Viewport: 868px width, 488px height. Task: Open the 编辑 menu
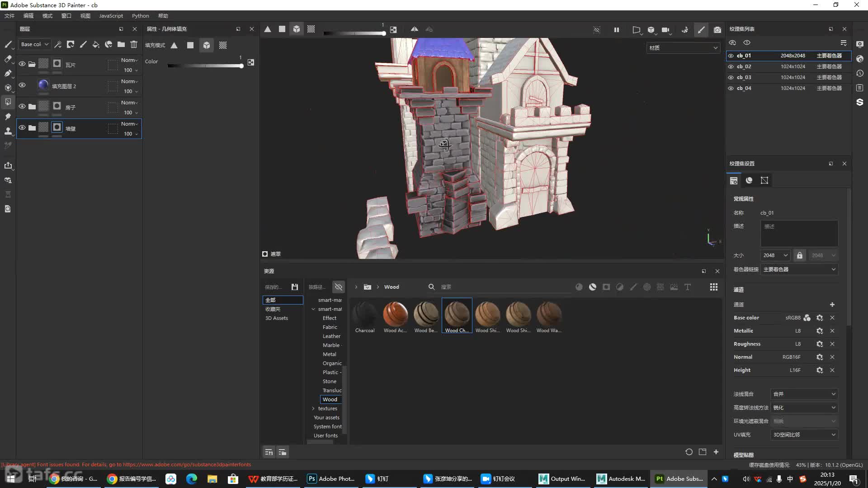[x=28, y=16]
